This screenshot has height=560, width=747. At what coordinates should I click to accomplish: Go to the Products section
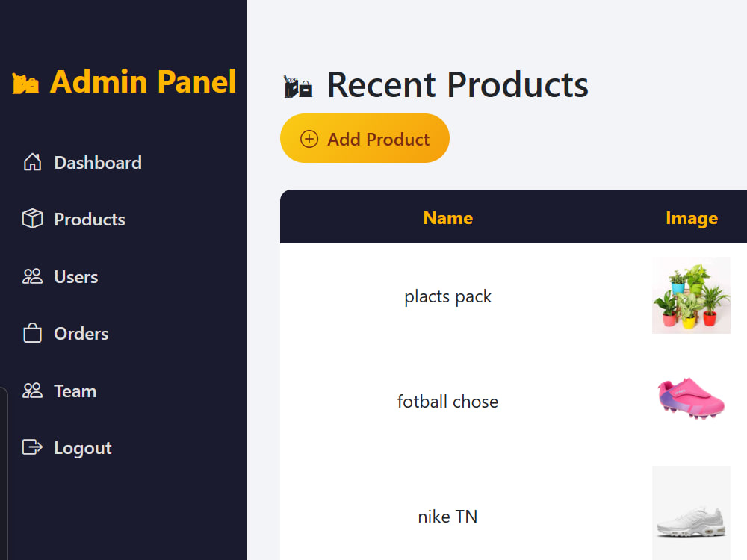coord(90,219)
